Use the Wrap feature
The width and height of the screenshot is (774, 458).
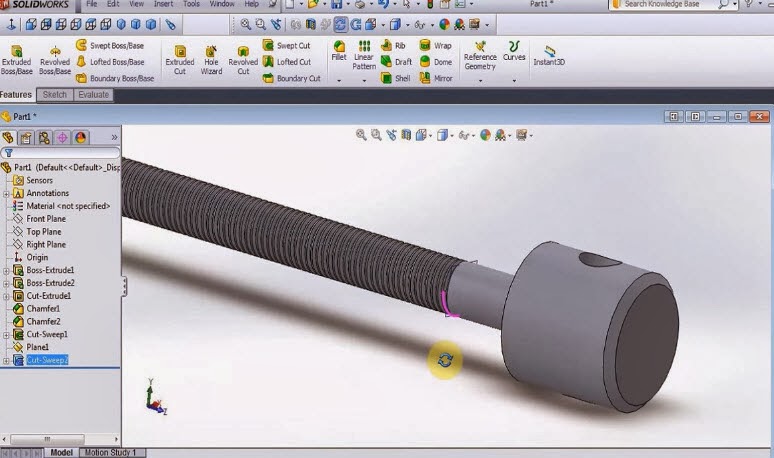(435, 45)
